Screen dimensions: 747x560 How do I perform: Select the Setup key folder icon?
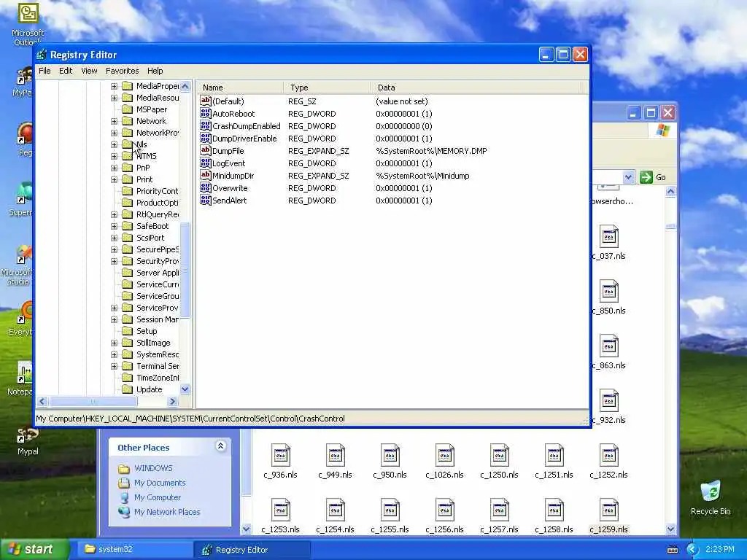127,331
